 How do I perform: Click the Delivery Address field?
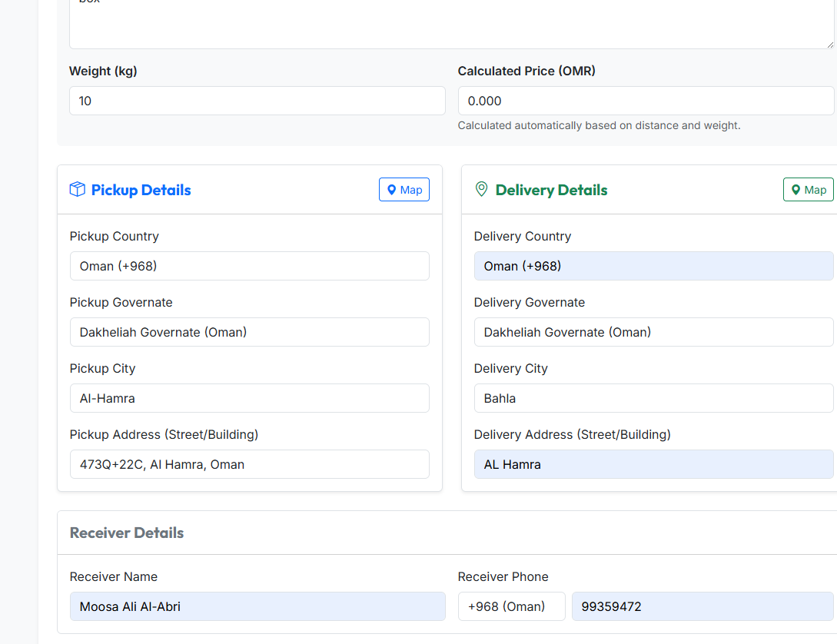[653, 464]
